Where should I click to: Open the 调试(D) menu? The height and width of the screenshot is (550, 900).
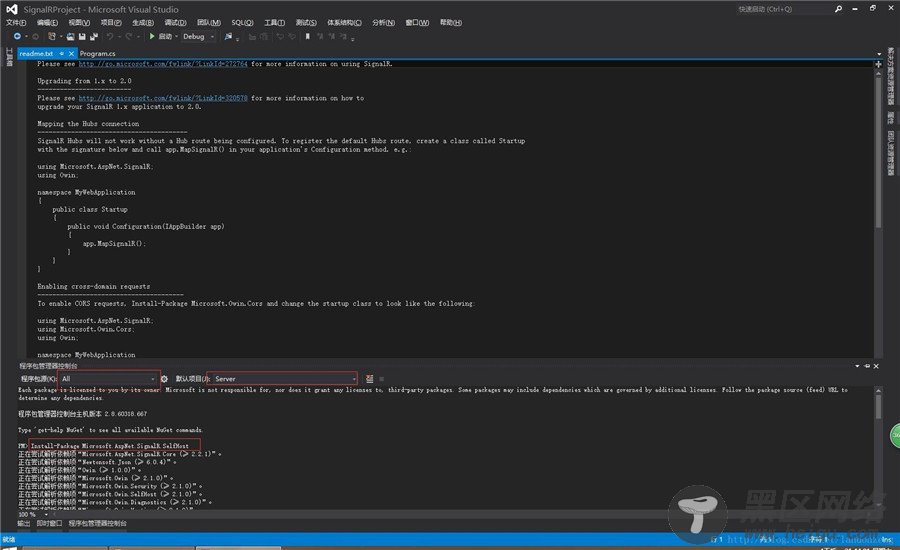[x=175, y=22]
